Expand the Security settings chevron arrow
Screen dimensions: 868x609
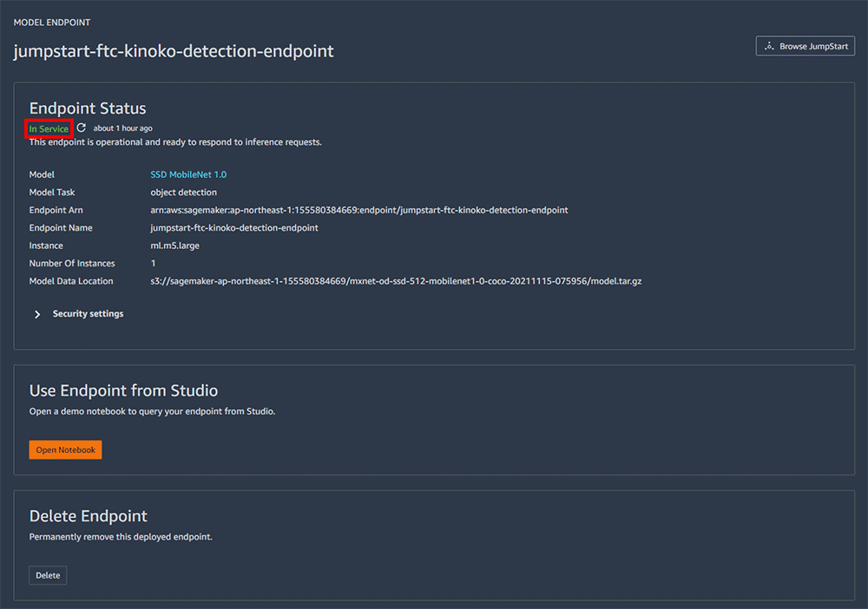pos(37,314)
